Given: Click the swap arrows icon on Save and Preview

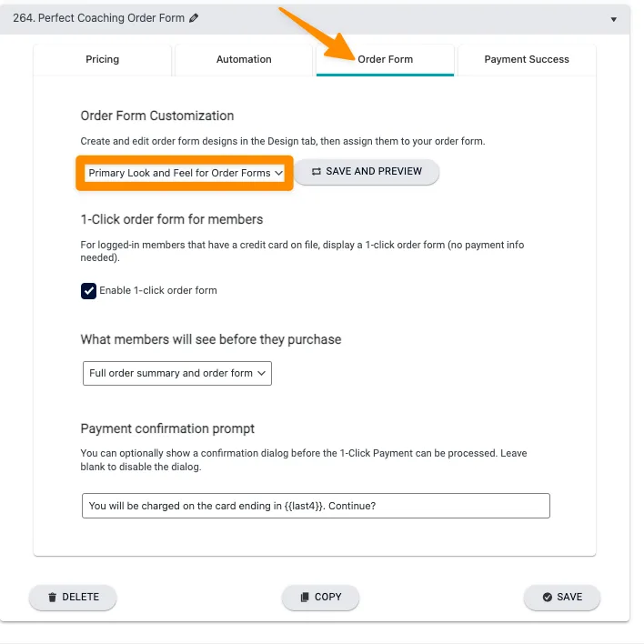Looking at the screenshot, I should (316, 172).
